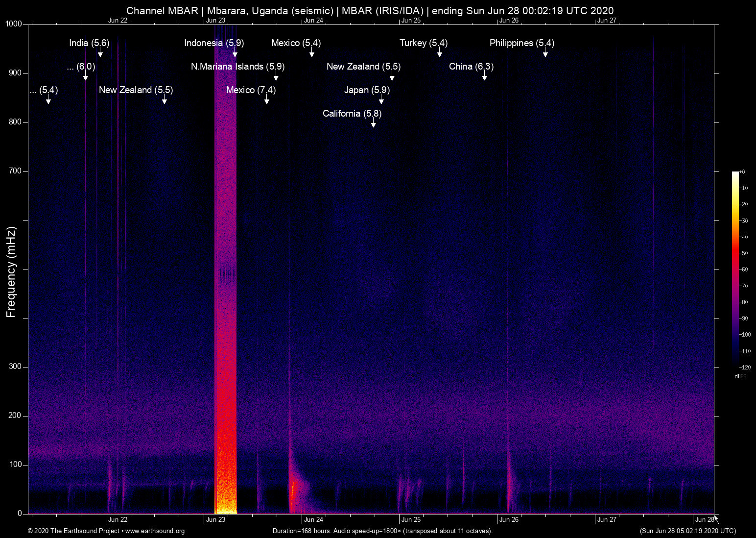
Task: Select the unnamed (6.0) event label
Action: coord(81,67)
